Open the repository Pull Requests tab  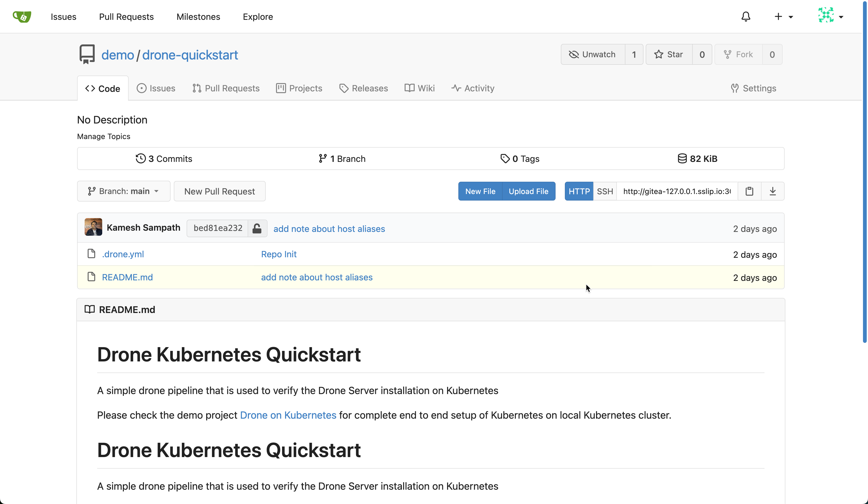[x=226, y=88]
